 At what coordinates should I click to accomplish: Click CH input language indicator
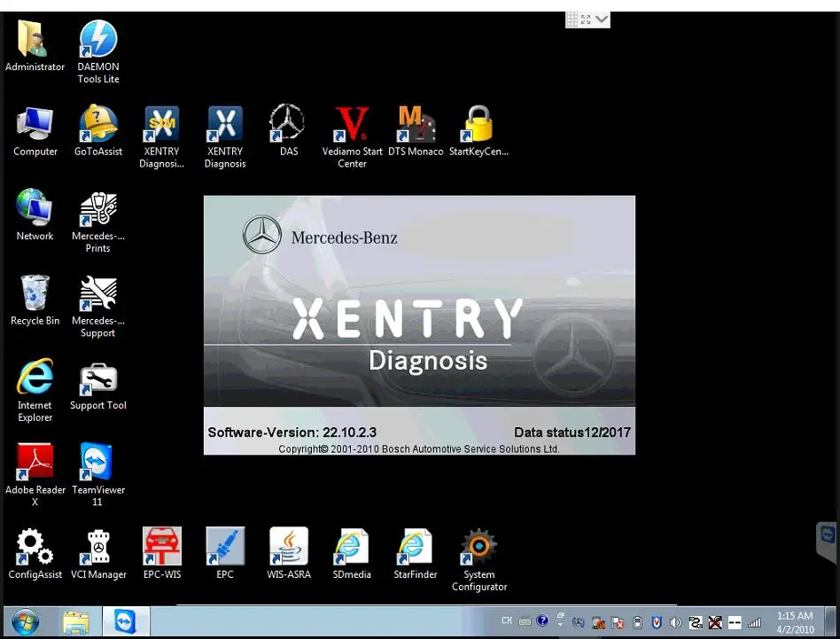506,620
